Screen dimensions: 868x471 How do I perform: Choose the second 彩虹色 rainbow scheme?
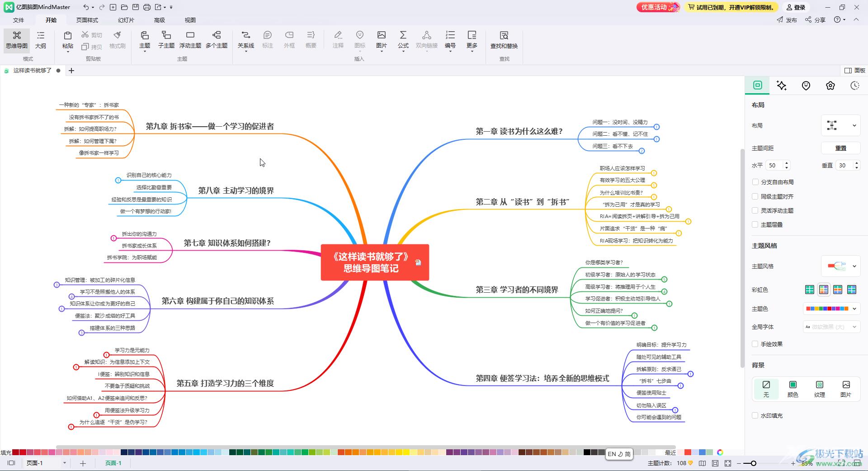click(824, 290)
